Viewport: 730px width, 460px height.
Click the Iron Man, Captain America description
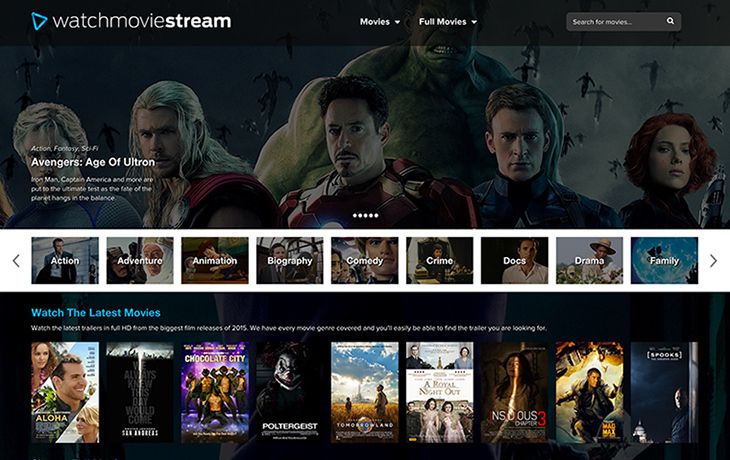[92, 189]
